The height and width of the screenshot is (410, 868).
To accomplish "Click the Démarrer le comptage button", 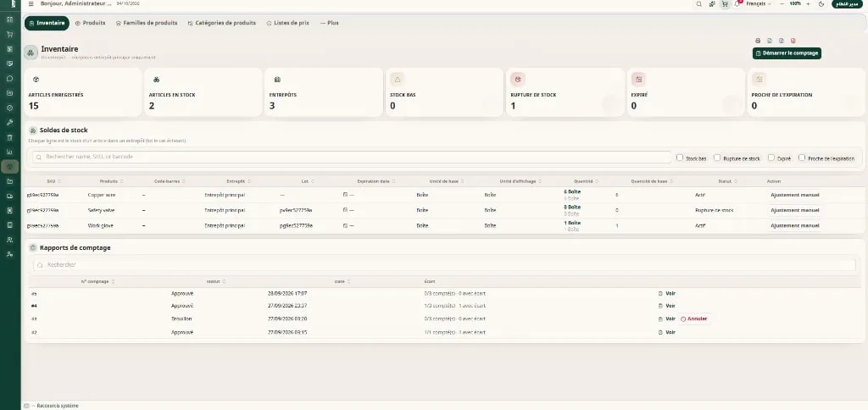I will pos(787,53).
